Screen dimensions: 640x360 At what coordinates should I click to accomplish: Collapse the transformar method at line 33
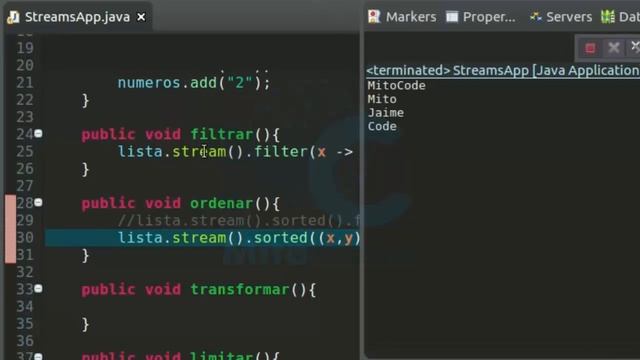point(38,289)
